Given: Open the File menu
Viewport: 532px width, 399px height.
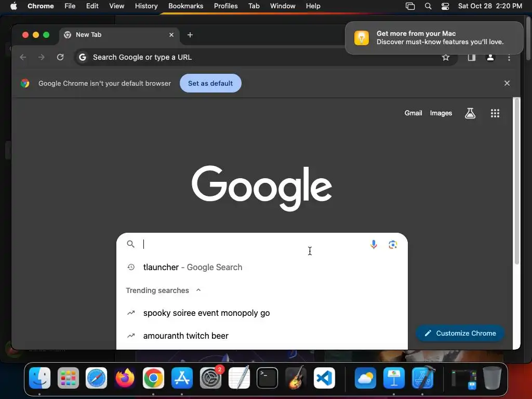Looking at the screenshot, I should click(x=70, y=6).
